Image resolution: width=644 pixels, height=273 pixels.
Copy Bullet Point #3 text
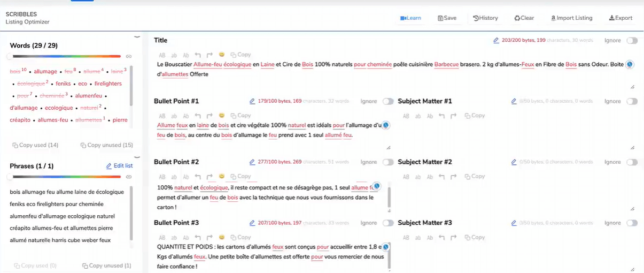pyautogui.click(x=240, y=238)
